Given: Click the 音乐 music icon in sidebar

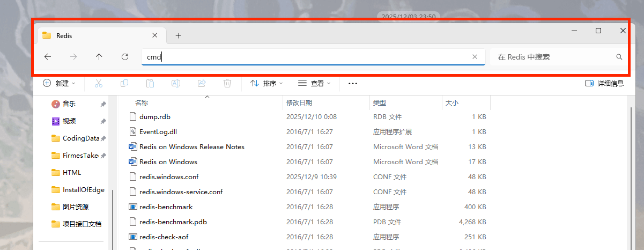Looking at the screenshot, I should pyautogui.click(x=55, y=104).
